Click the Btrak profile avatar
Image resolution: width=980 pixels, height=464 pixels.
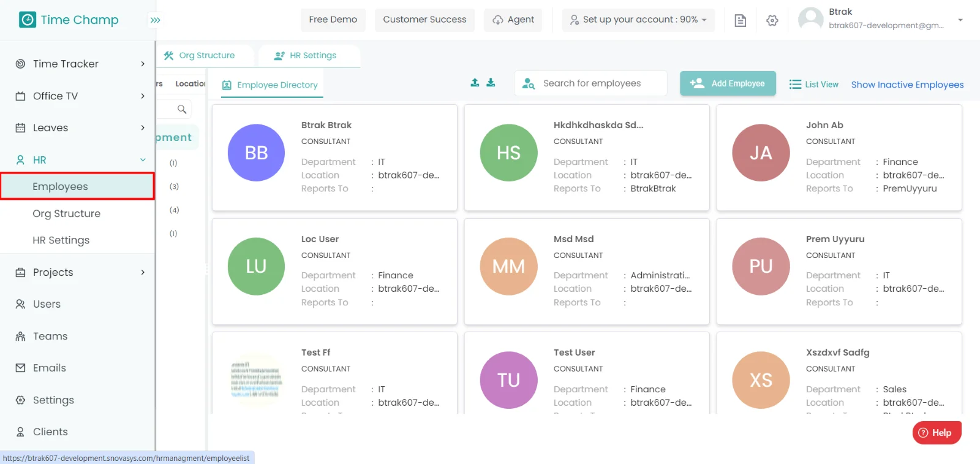point(810,19)
